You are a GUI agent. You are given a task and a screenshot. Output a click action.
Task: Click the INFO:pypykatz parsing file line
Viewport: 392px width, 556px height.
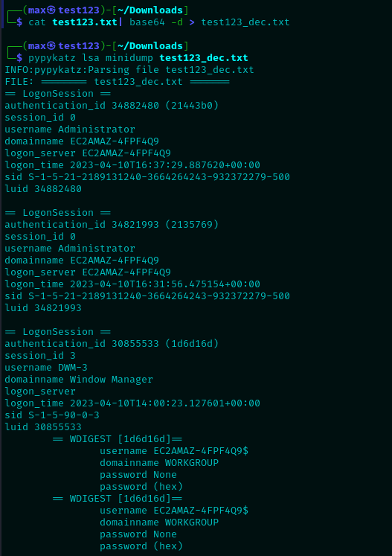tap(129, 69)
